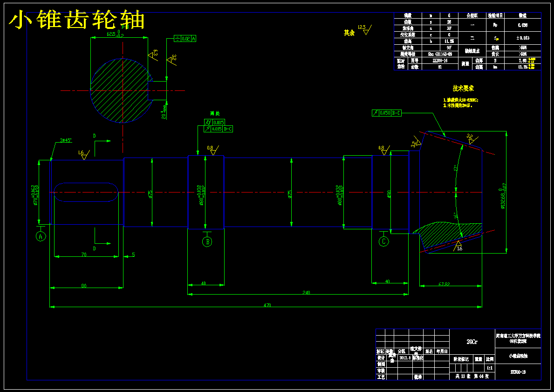
Task: Select the hatched circular D-D section view
Action: [122, 91]
